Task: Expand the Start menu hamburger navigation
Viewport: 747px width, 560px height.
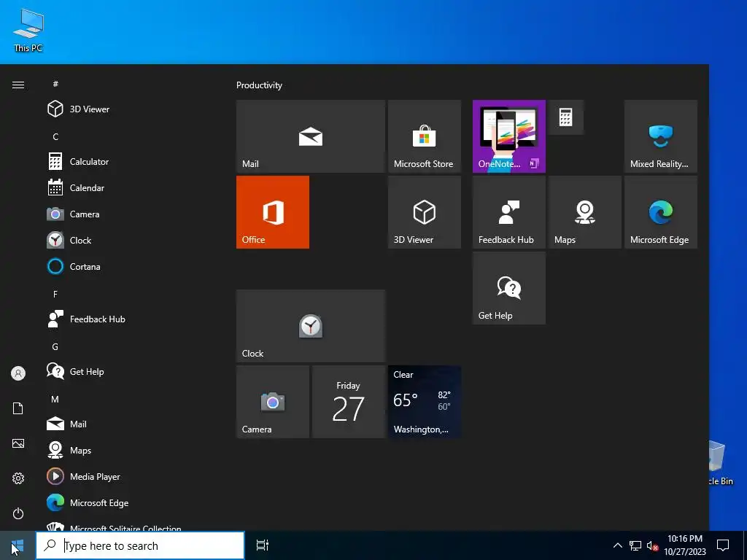Action: click(x=18, y=85)
